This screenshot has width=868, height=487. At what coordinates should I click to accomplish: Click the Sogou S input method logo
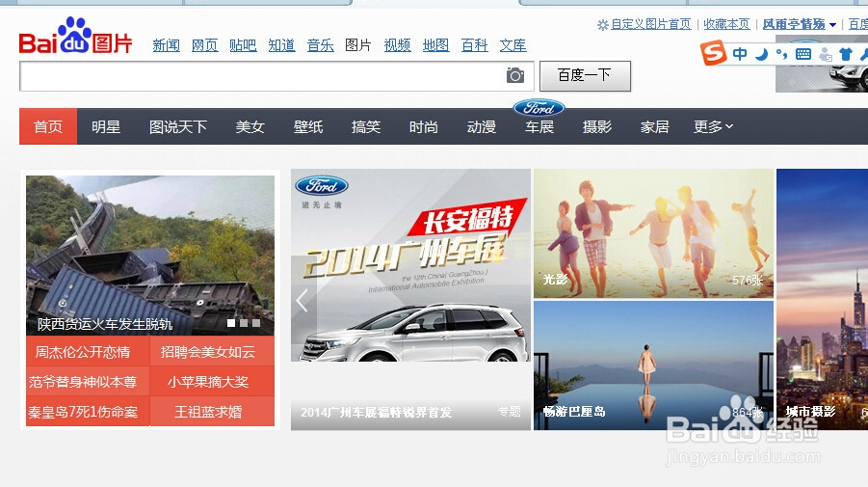click(x=713, y=53)
